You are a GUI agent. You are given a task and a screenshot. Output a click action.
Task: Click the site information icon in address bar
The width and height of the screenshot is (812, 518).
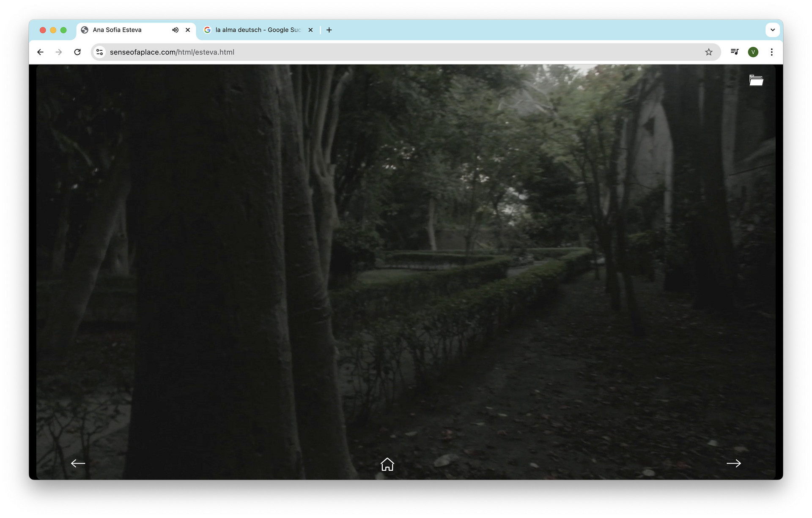tap(100, 52)
